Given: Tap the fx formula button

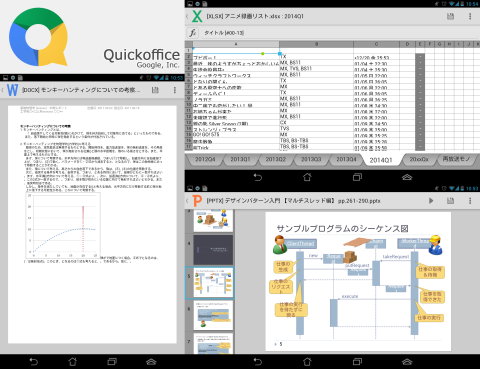Looking at the screenshot, I should [193, 33].
